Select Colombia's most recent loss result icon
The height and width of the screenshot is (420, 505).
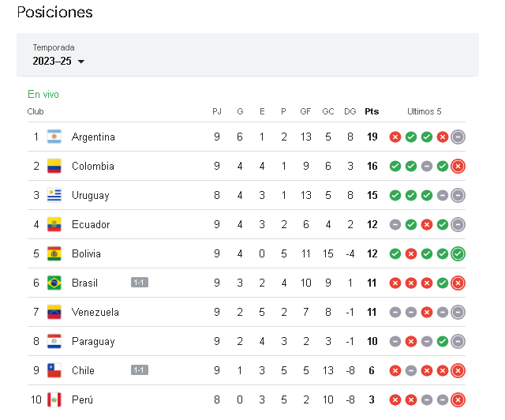pyautogui.click(x=458, y=166)
